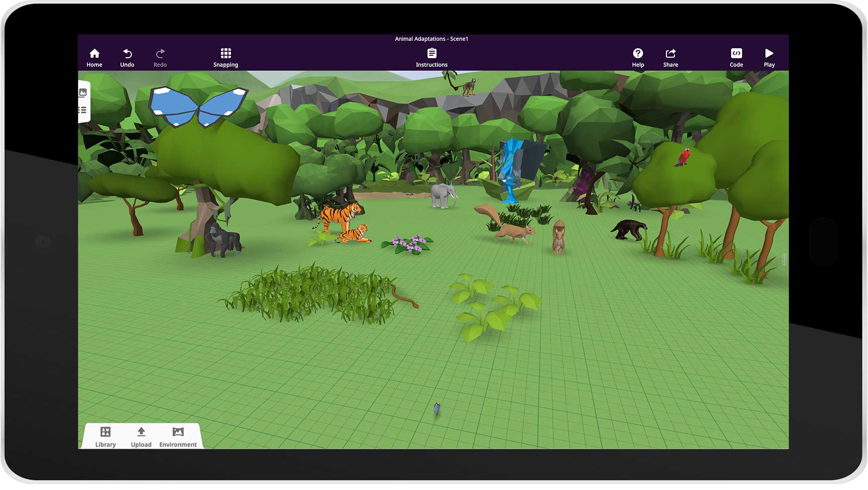Open the Instructions panel
Viewport: 868px width, 490px height.
[432, 58]
